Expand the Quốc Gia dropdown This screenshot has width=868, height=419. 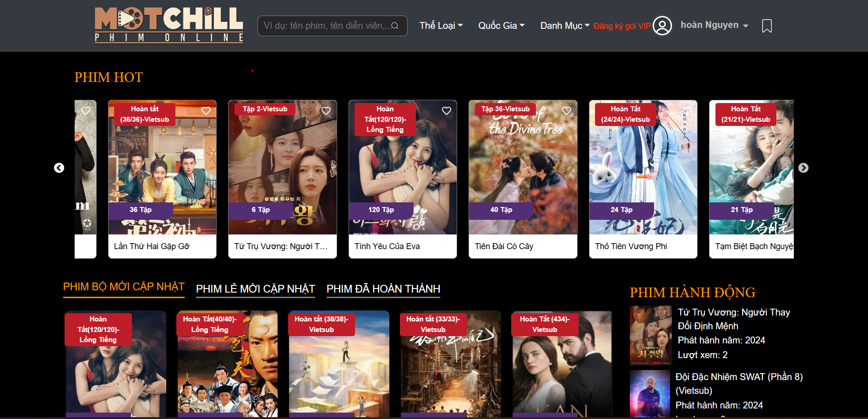[502, 26]
